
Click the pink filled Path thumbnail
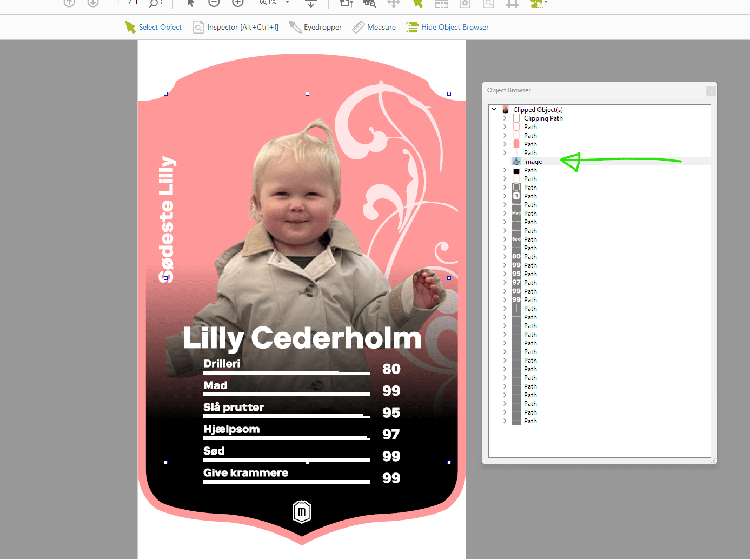(x=516, y=144)
